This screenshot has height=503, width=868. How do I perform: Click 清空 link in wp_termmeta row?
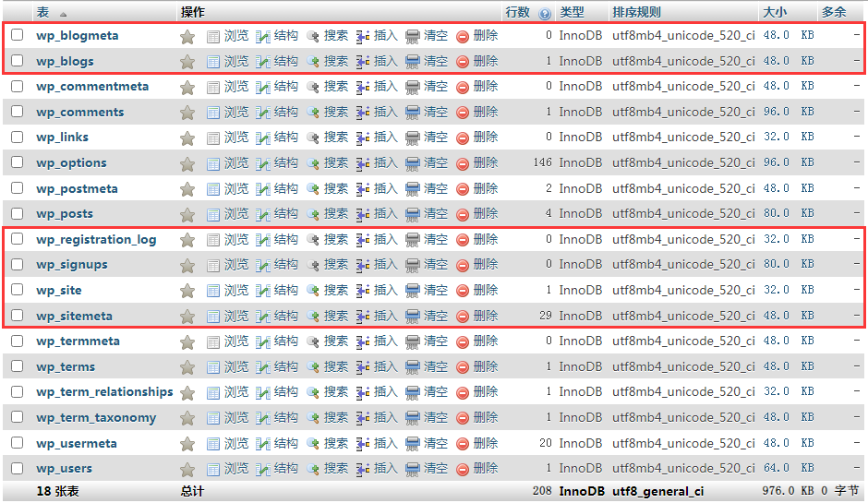tap(436, 341)
